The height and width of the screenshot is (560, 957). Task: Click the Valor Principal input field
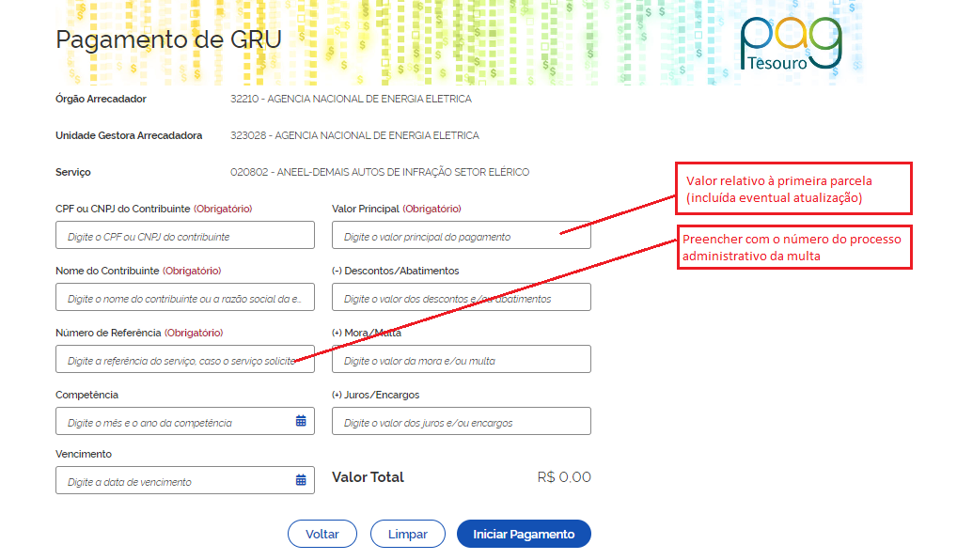[461, 236]
